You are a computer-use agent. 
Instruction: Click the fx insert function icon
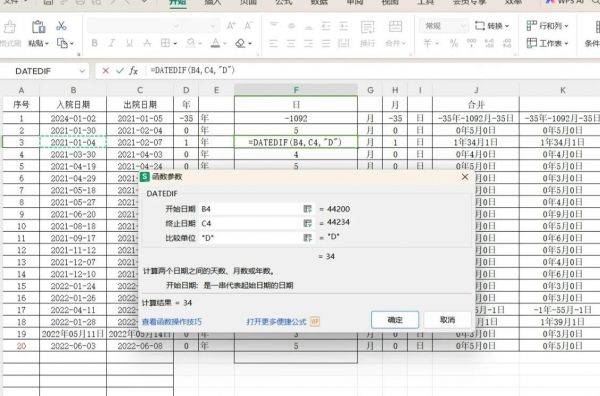[x=133, y=71]
